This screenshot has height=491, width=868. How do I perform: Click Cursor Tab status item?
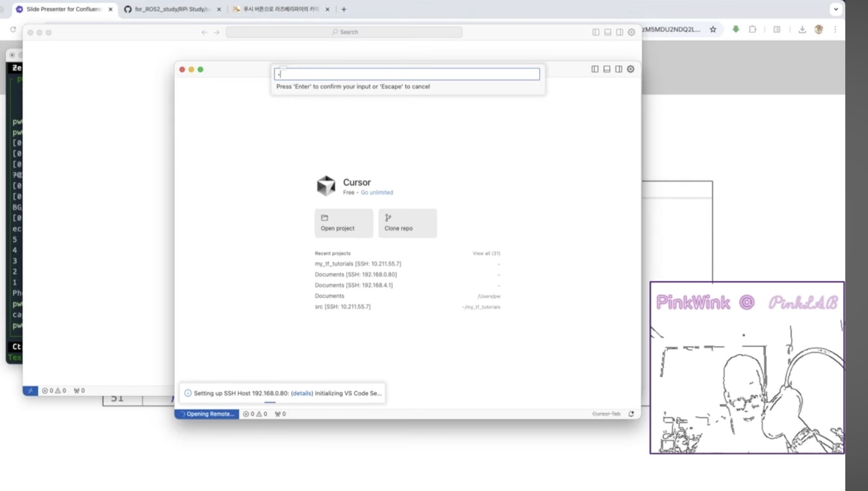(x=606, y=414)
